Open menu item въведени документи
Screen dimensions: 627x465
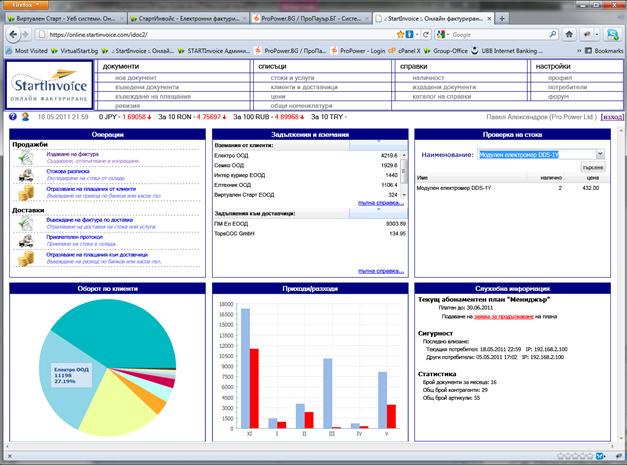click(147, 87)
